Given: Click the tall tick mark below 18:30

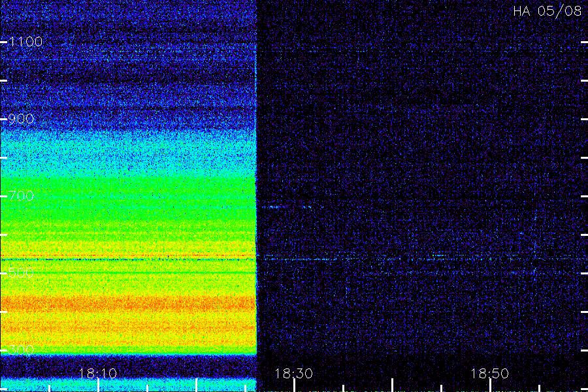Looking at the screenshot, I should coord(295,385).
